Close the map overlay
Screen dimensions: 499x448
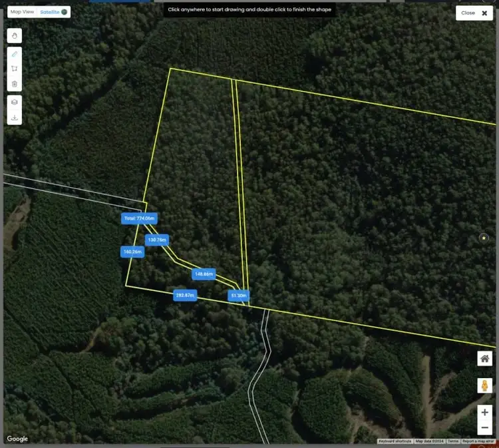coord(474,13)
